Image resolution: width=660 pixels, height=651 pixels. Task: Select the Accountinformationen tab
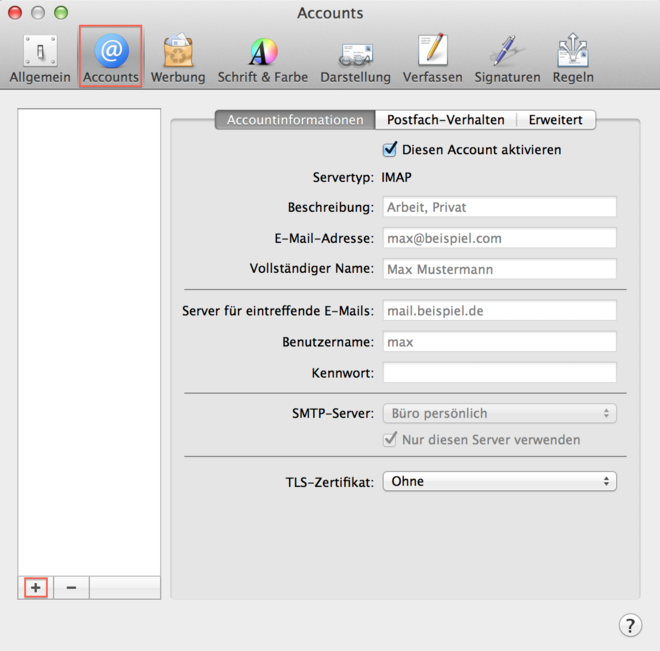(295, 120)
